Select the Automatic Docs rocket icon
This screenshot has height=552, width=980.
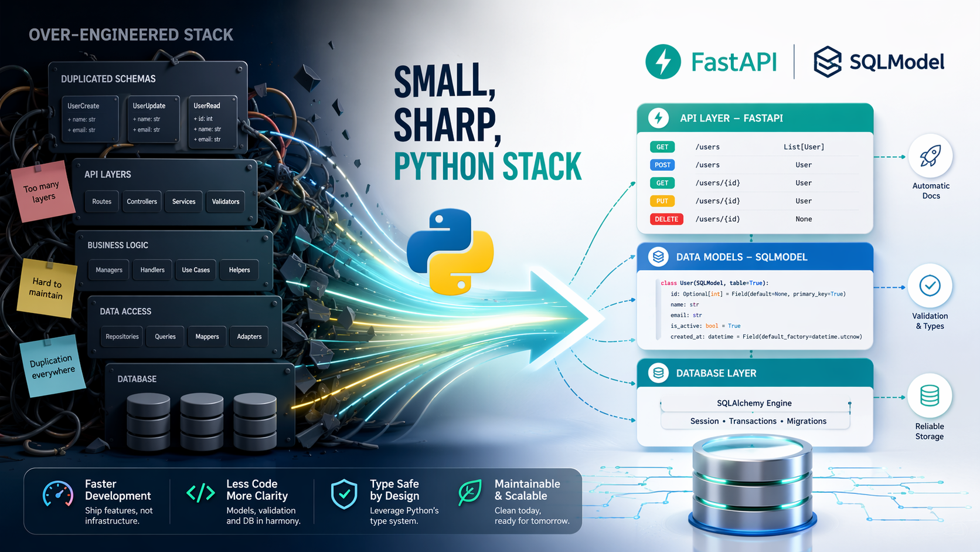(x=930, y=156)
